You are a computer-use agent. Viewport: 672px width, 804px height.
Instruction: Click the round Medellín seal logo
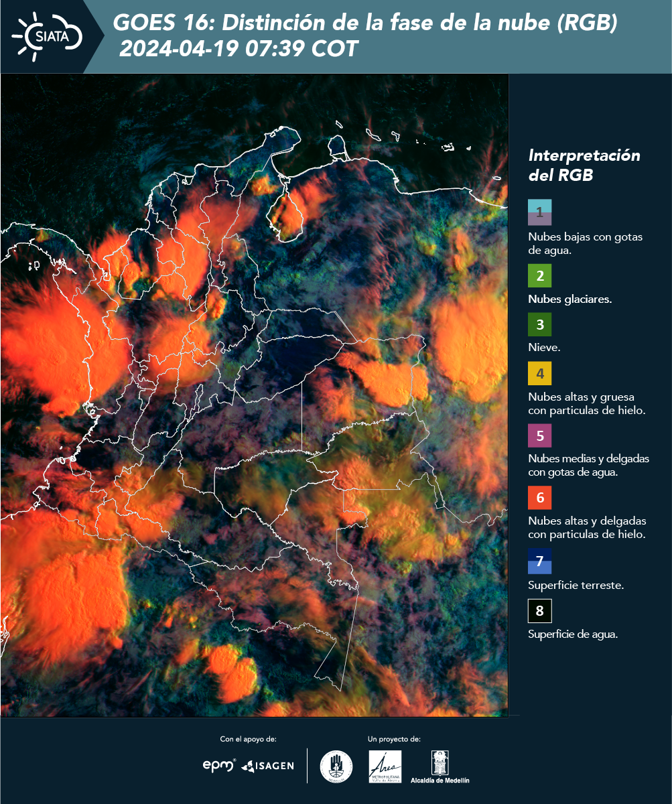(336, 766)
